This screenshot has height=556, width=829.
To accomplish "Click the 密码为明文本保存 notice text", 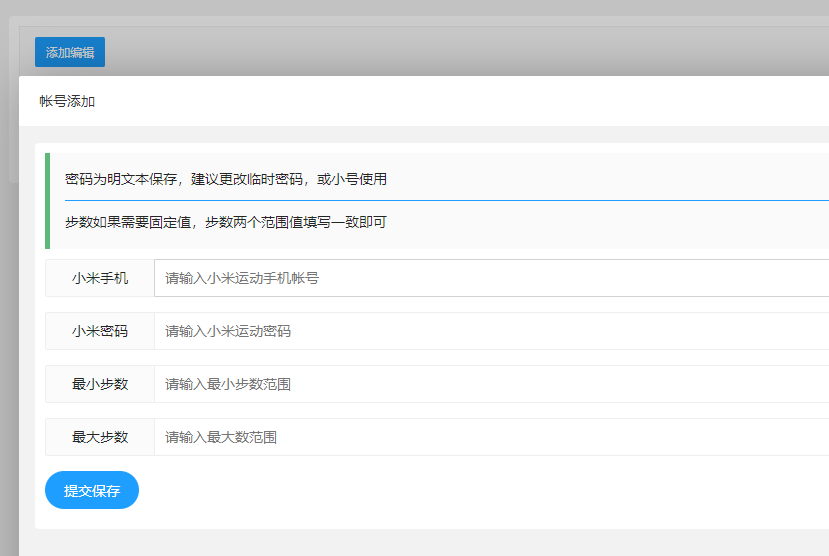I will [x=225, y=179].
